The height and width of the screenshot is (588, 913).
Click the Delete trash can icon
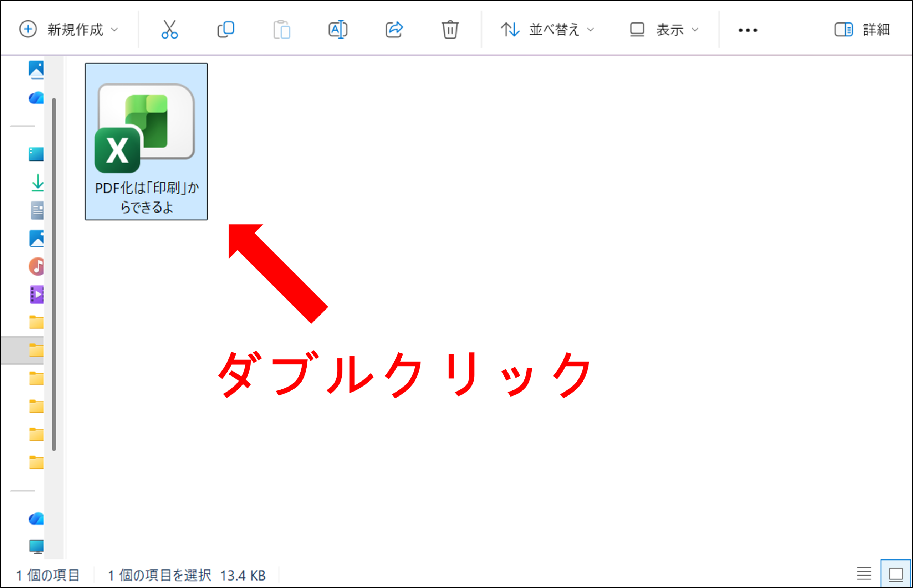pos(450,29)
